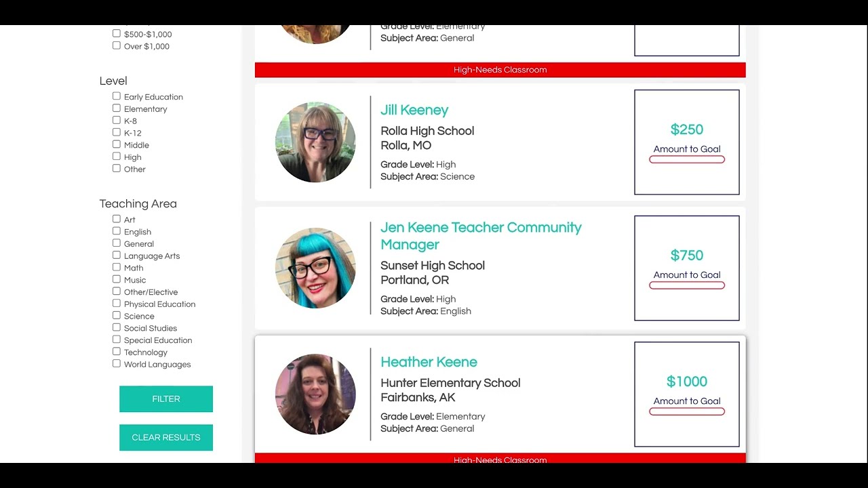Check the $500-$1,000 amount checkbox
868x488 pixels.
pyautogui.click(x=117, y=33)
